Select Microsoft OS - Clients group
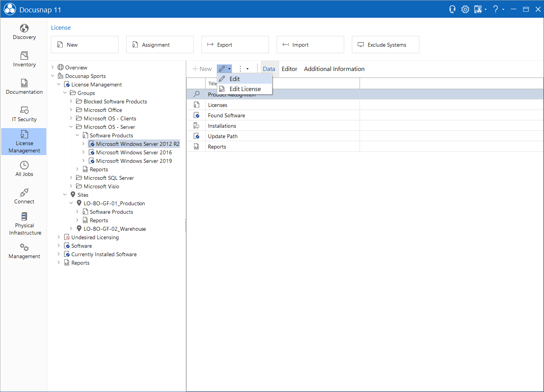This screenshot has height=392, width=544. coord(110,118)
